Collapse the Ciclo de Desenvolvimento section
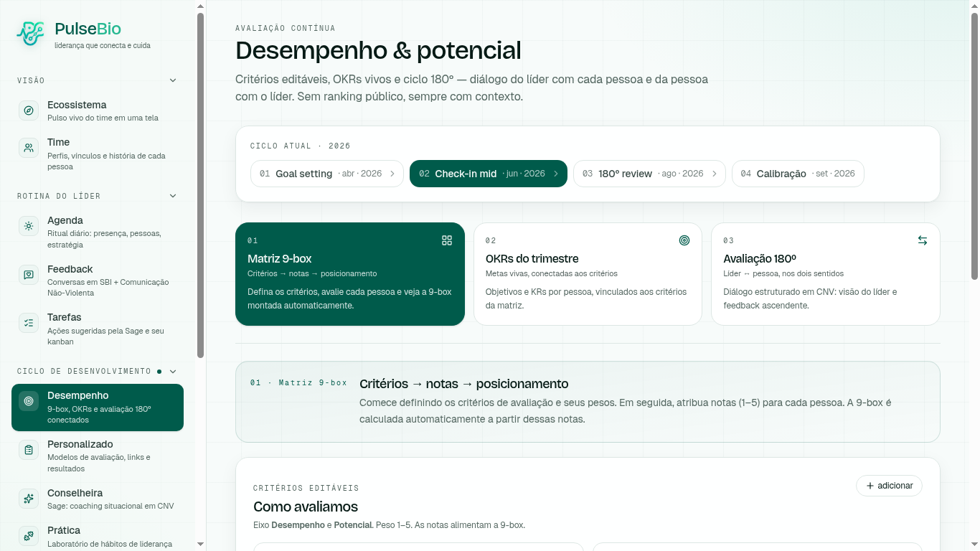Screen dimensions: 980x551 (173, 371)
